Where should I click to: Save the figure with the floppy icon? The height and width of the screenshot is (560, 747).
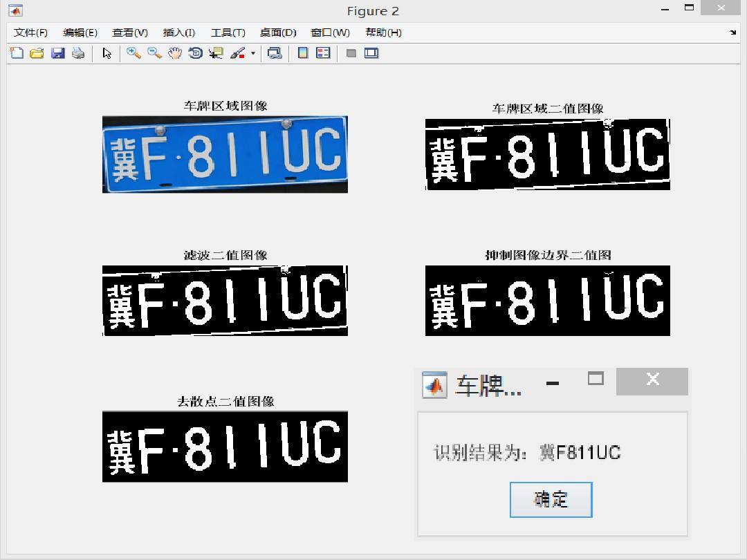57,53
